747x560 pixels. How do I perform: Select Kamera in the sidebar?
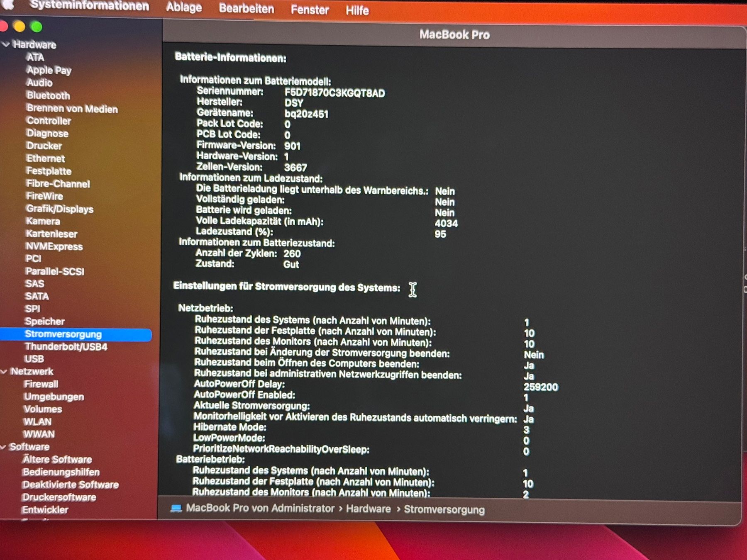point(43,221)
